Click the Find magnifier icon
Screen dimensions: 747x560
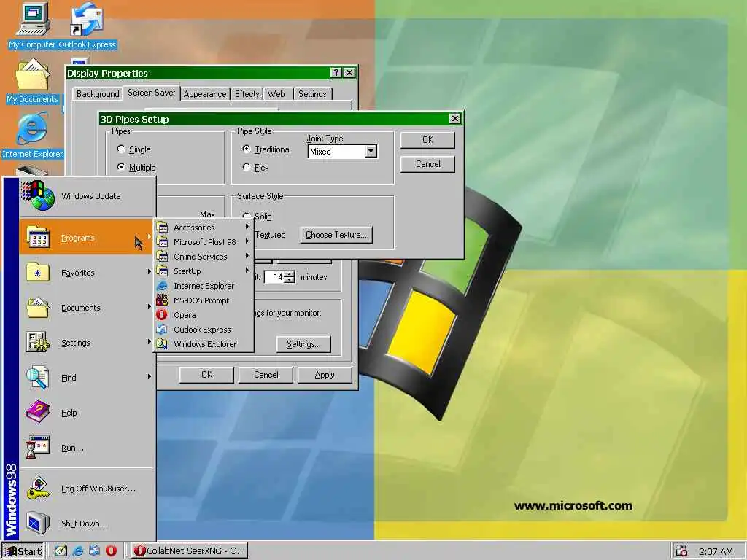(38, 377)
